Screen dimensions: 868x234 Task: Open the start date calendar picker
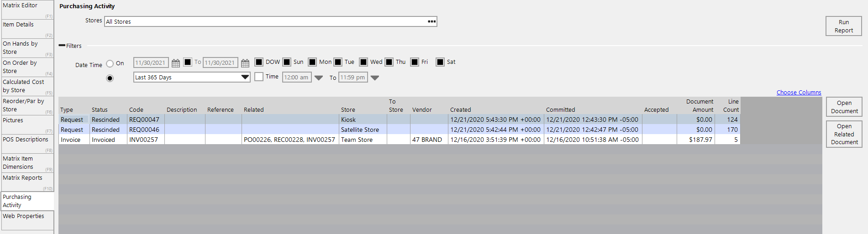click(x=175, y=63)
